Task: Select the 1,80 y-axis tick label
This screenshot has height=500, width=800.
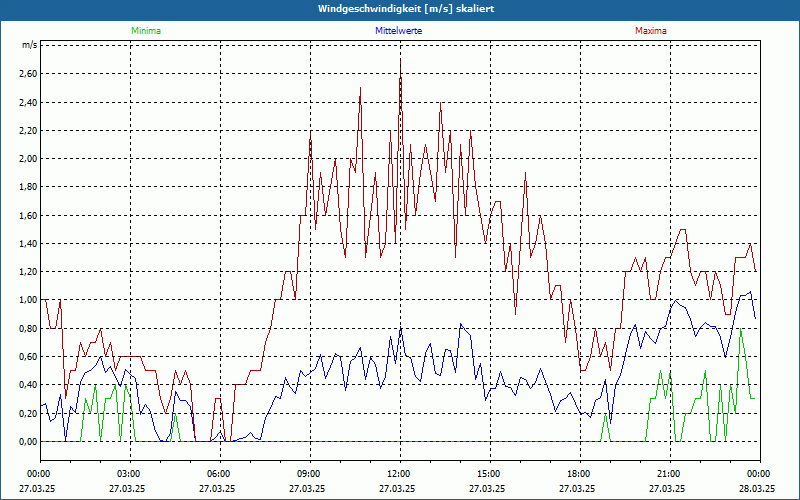Action: [x=27, y=187]
